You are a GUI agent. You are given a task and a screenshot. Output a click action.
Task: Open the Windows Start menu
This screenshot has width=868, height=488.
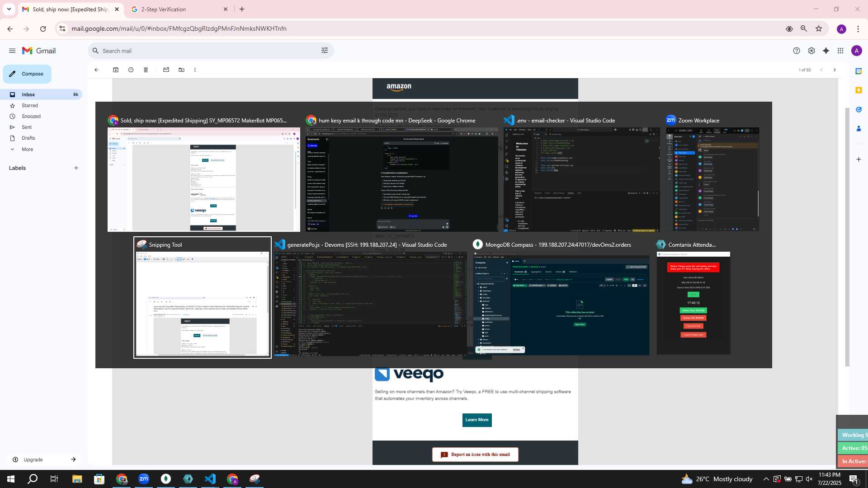click(11, 479)
